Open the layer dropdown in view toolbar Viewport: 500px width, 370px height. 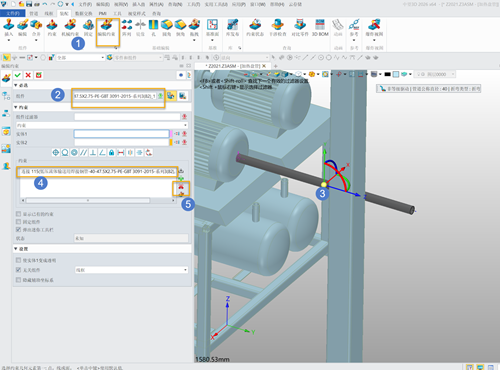[436, 74]
